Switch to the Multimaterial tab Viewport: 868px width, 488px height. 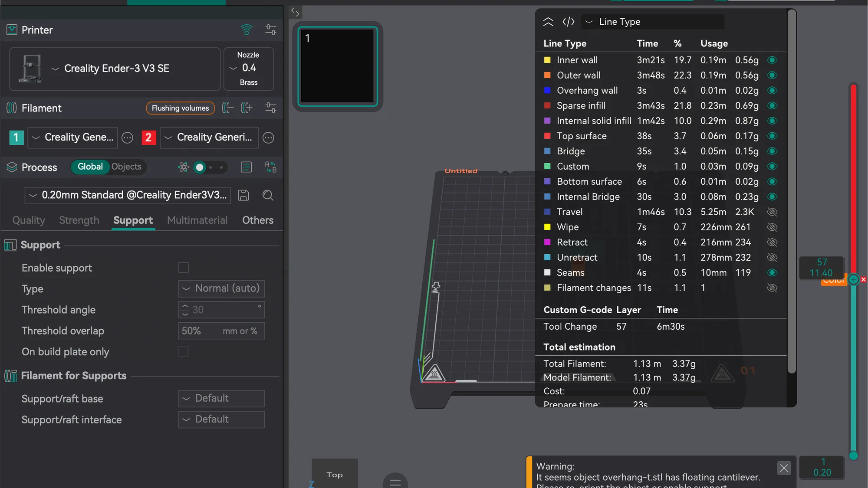click(197, 220)
